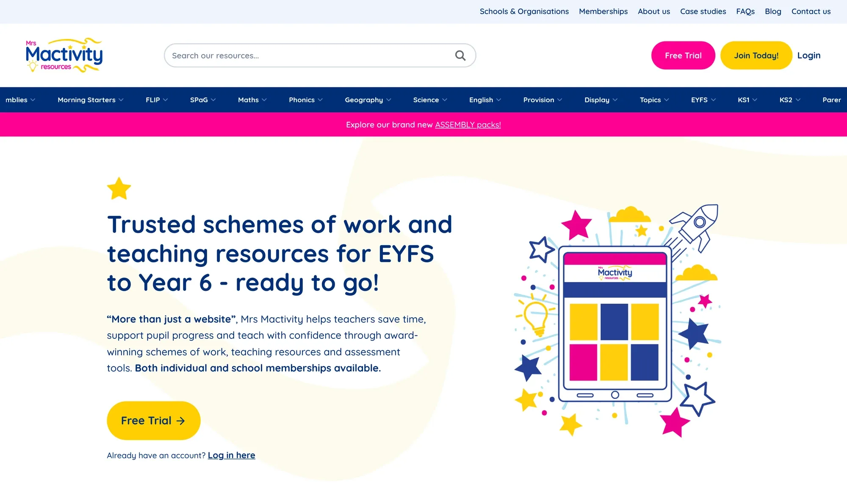
Task: Expand the Geography menu
Action: click(368, 100)
